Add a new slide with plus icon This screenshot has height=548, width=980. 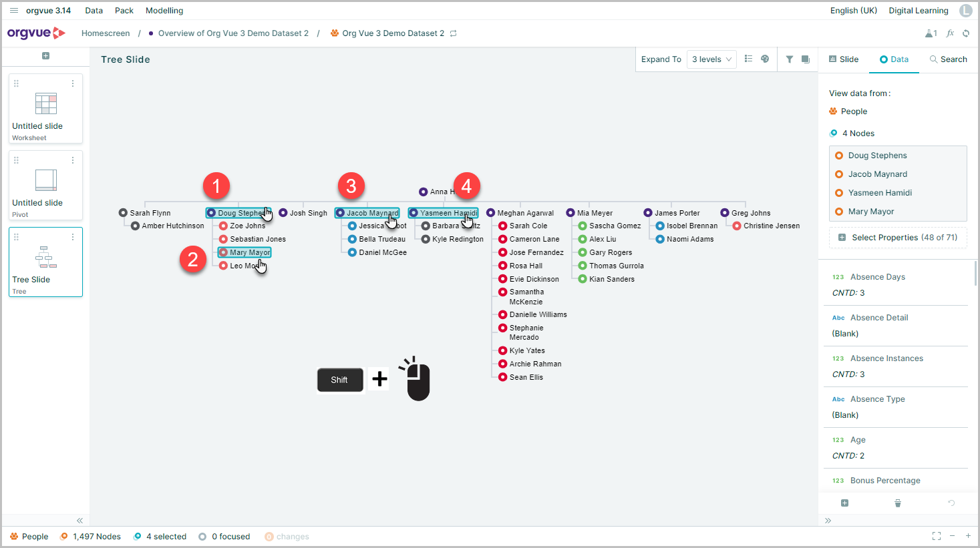point(45,56)
